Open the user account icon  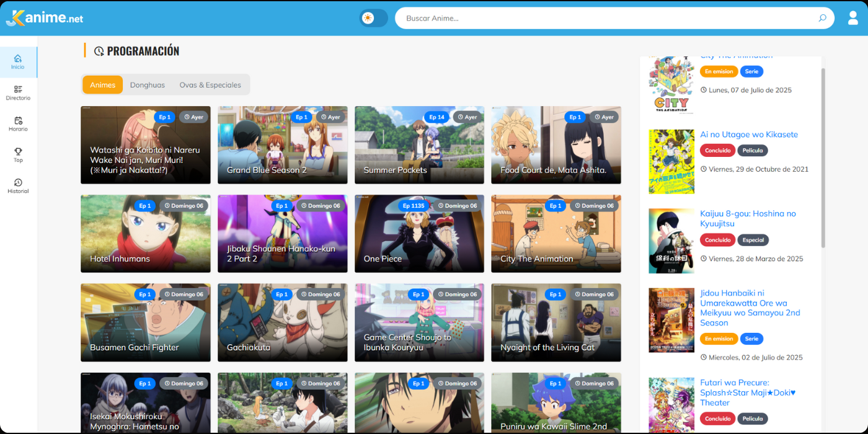853,18
